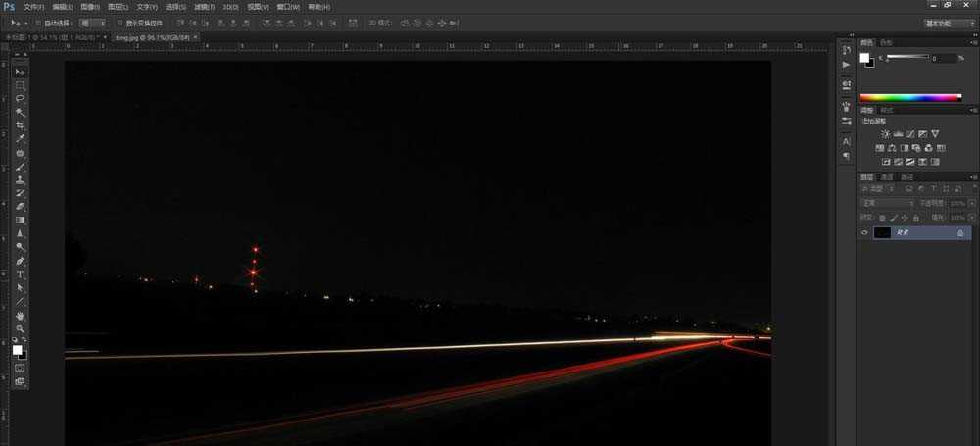
Task: Select the Lasso tool
Action: [x=20, y=99]
